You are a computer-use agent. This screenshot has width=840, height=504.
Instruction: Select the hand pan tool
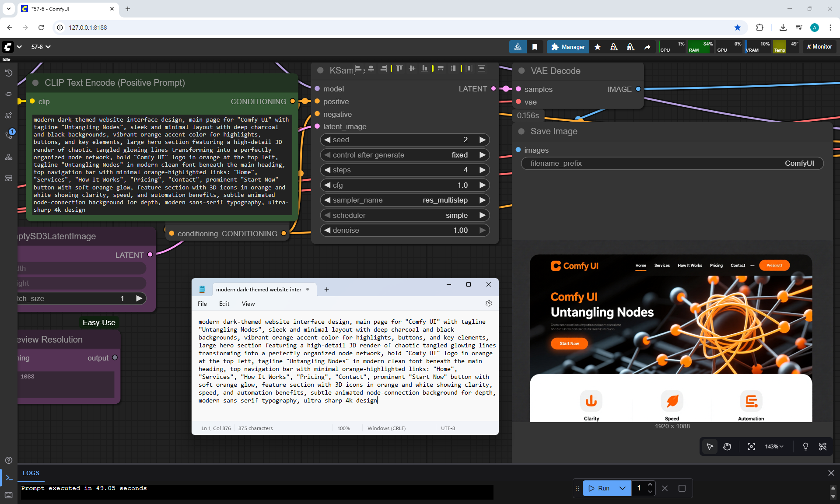point(727,446)
